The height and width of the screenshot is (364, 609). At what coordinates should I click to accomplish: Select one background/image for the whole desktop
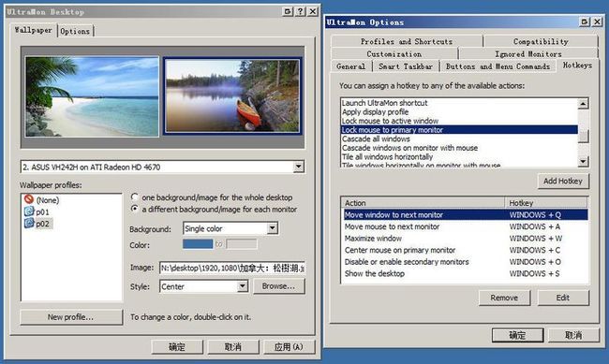tap(134, 197)
